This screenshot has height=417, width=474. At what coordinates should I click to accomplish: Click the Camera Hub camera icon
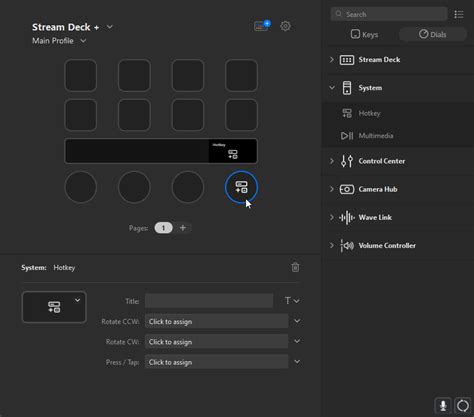click(x=347, y=189)
